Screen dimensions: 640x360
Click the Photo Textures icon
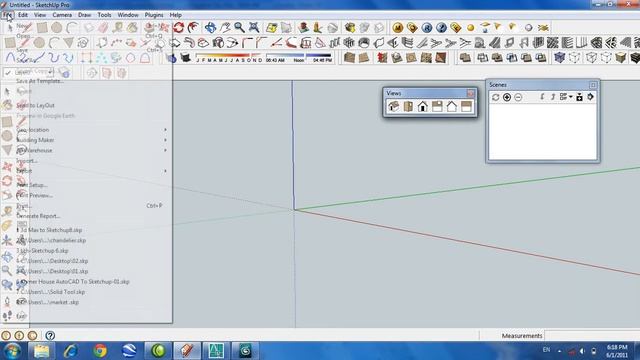[318, 27]
